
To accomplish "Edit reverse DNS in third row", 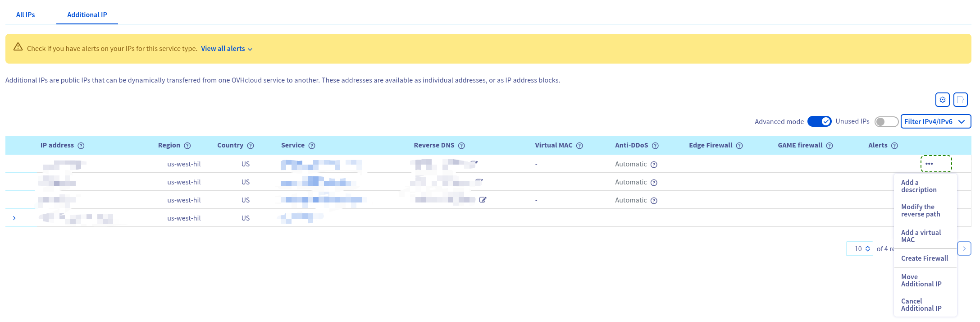I will tap(483, 200).
